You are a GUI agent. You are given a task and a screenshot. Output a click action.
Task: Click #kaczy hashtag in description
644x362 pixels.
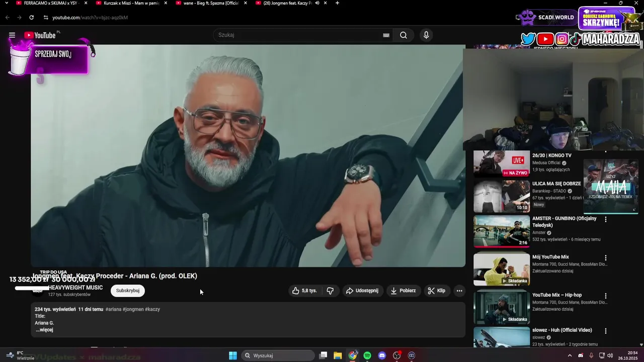(153, 309)
